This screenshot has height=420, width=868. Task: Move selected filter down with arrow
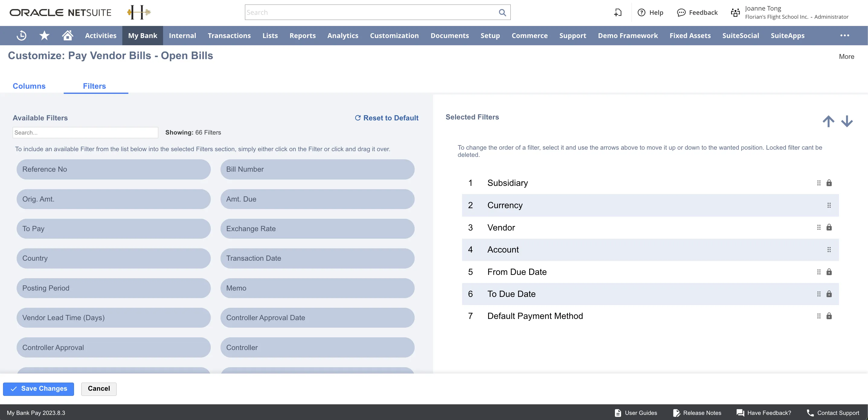pos(847,121)
